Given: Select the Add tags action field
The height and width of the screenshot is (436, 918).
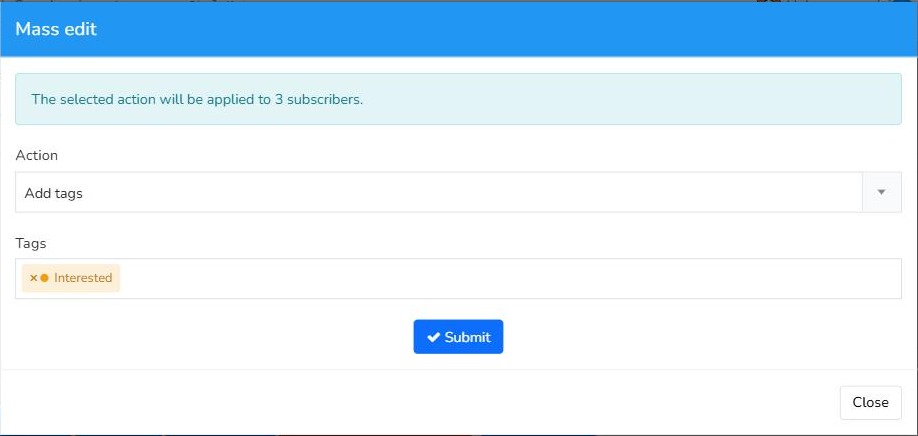Looking at the screenshot, I should click(x=458, y=192).
